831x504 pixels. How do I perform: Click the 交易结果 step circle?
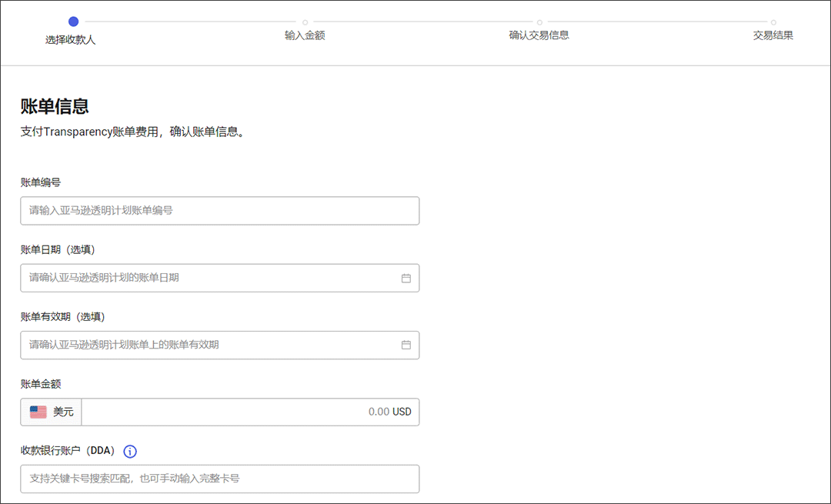pos(773,22)
